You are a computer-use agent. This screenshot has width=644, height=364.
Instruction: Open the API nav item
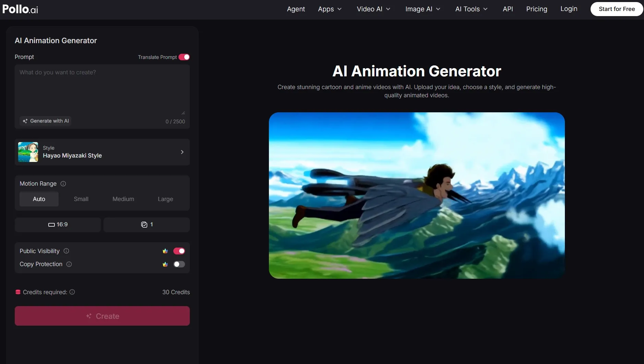point(508,9)
